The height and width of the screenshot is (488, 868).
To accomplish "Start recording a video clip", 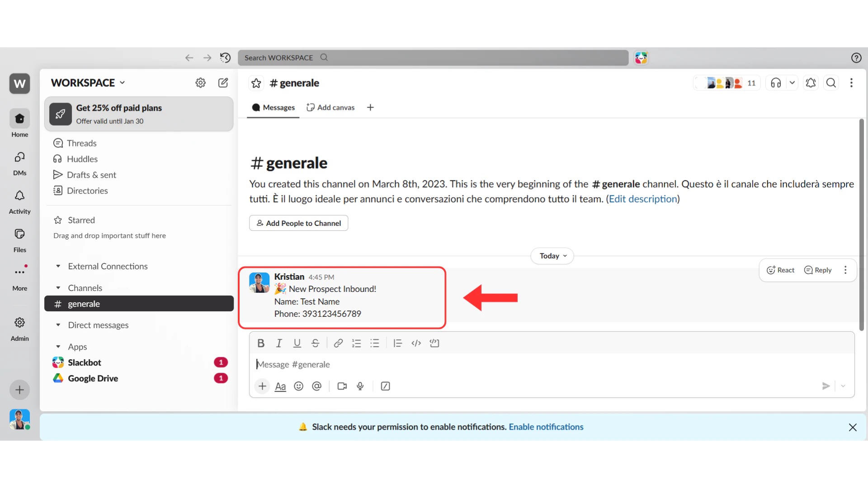I will point(342,386).
